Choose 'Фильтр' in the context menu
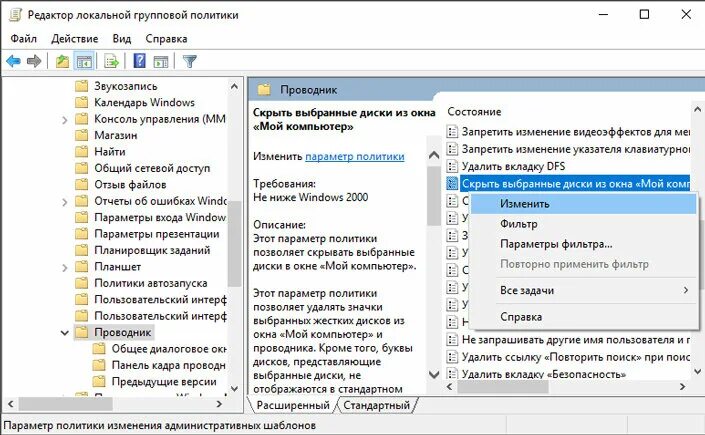 click(x=584, y=224)
